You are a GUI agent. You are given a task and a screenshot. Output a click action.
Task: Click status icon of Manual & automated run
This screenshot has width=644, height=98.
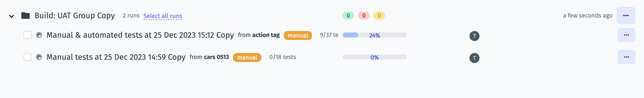(39, 35)
